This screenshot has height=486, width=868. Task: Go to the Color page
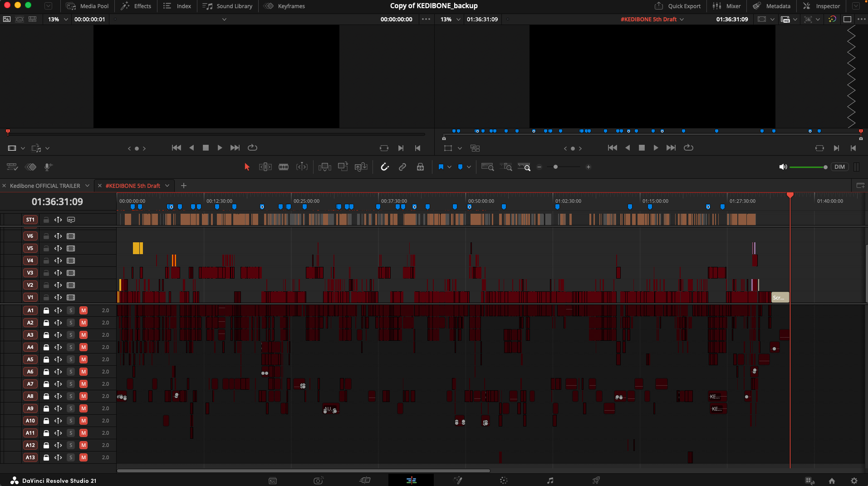503,480
